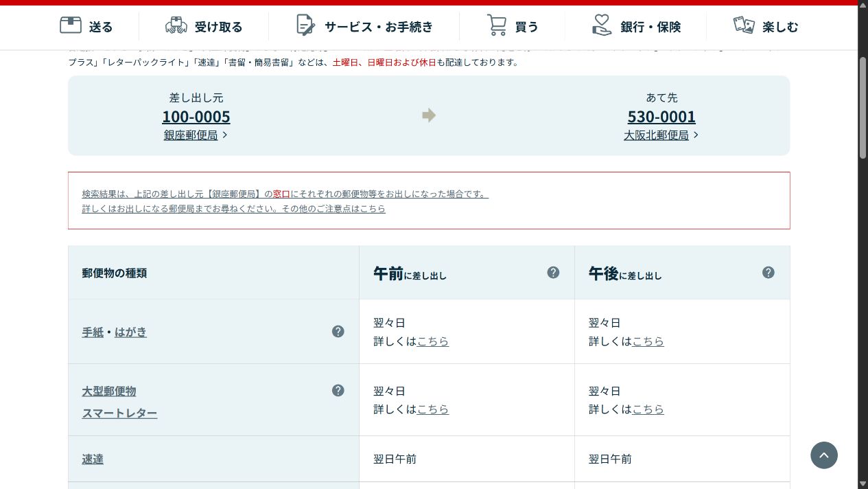Open the サービス・お手続き menu
The width and height of the screenshot is (868, 489).
(x=364, y=26)
